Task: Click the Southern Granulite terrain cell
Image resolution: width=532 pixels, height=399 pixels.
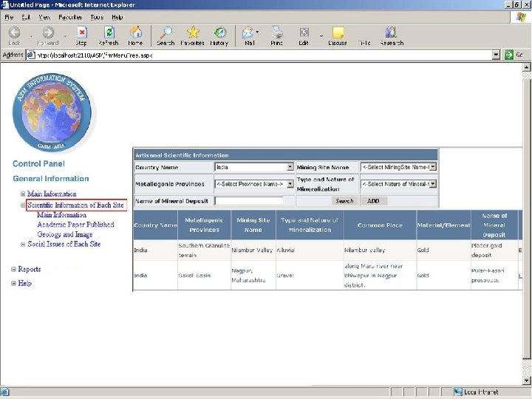Action: [204, 250]
